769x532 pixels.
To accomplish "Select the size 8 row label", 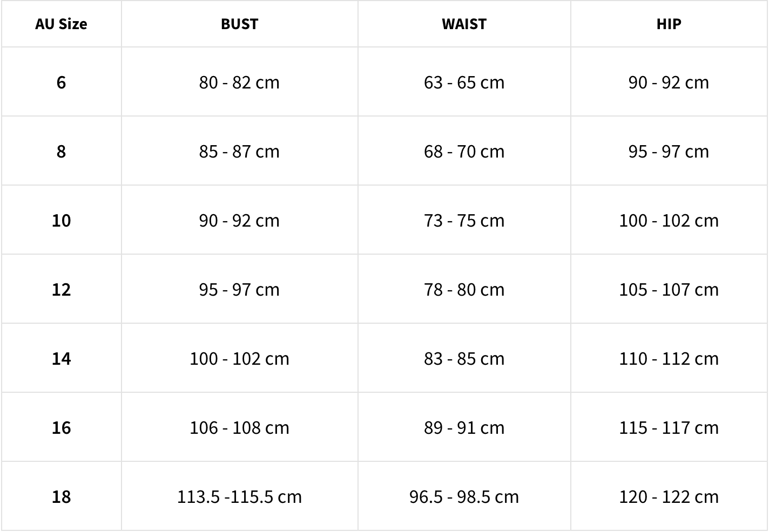I will pos(61,151).
